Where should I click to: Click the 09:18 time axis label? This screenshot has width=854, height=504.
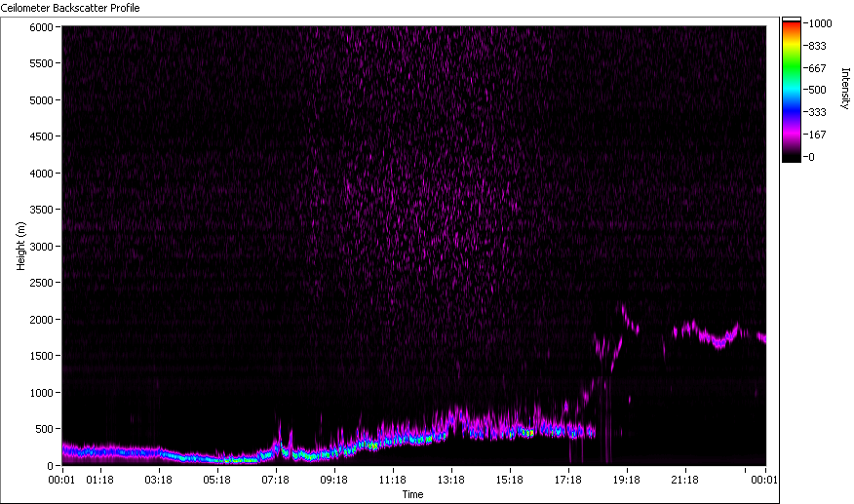333,480
